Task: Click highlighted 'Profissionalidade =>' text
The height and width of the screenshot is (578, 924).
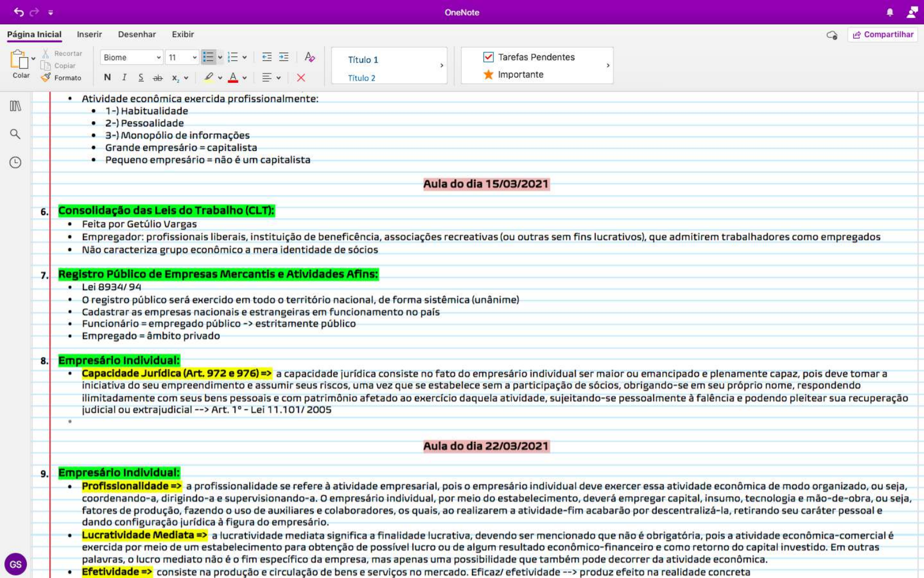Action: (132, 486)
